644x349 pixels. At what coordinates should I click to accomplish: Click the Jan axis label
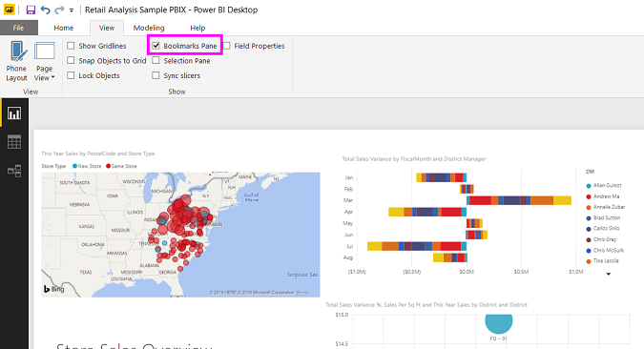tap(348, 177)
